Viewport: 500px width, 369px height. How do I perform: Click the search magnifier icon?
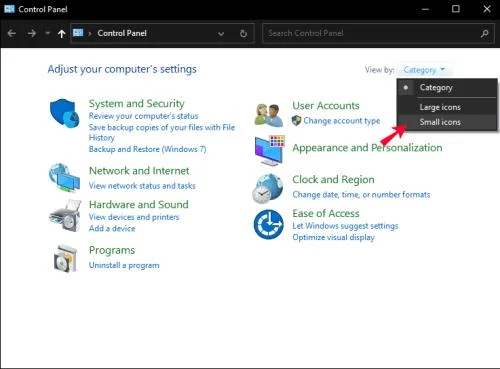(x=485, y=33)
